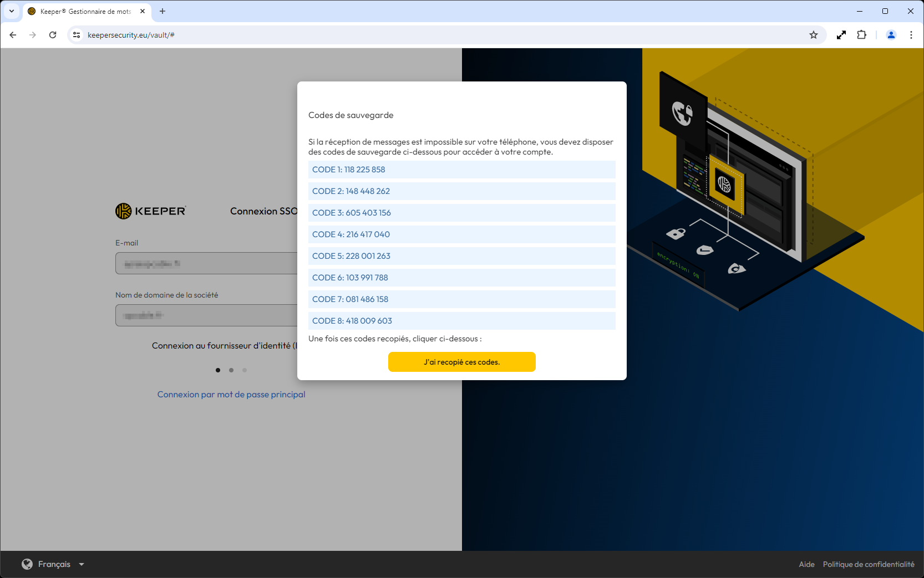This screenshot has height=578, width=924.
Task: Select the first carousel dot indicator
Action: pyautogui.click(x=218, y=370)
